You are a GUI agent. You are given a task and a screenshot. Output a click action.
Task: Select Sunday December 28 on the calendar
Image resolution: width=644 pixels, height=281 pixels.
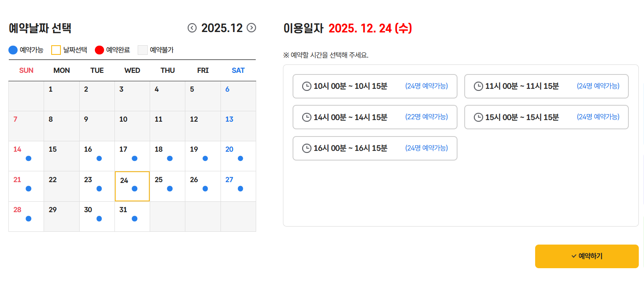pyautogui.click(x=26, y=216)
